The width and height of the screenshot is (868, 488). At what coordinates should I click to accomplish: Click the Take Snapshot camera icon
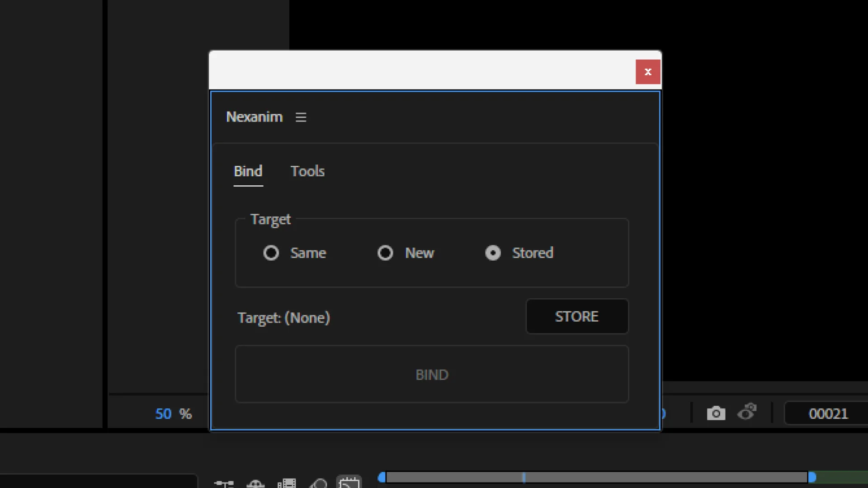(716, 413)
